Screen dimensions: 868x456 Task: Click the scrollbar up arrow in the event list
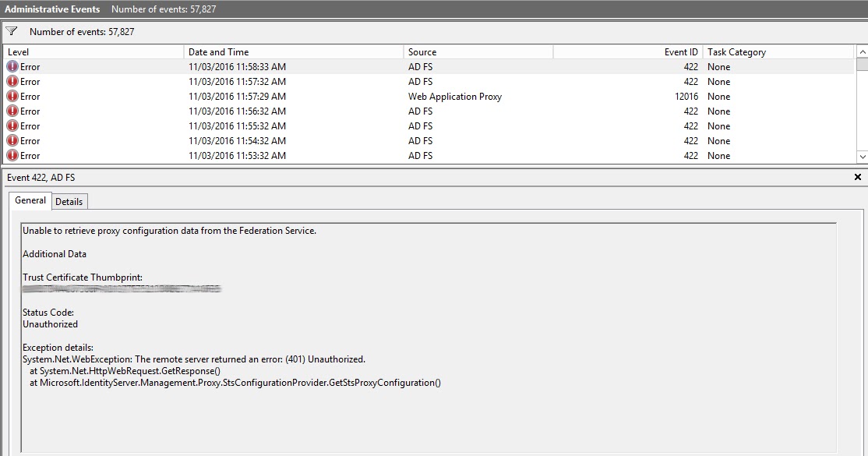coord(861,51)
